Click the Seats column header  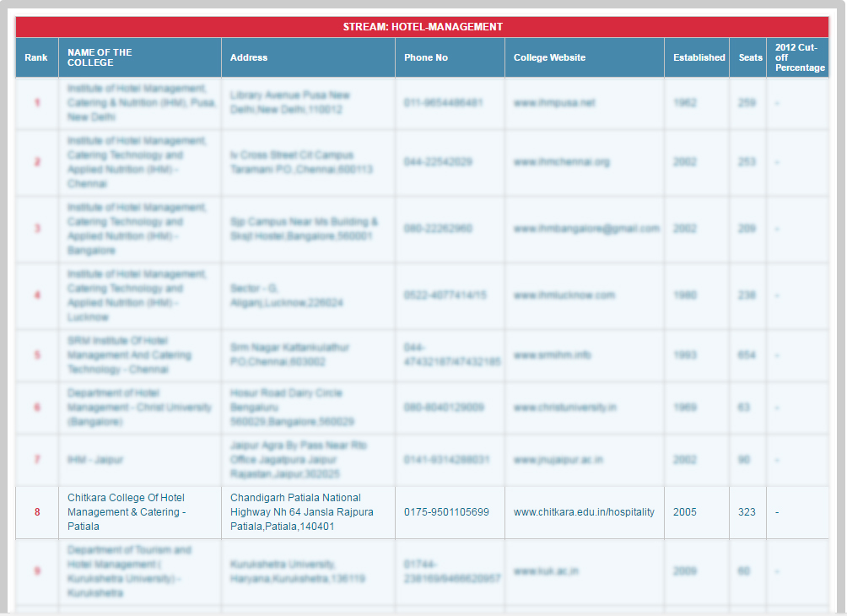(750, 57)
